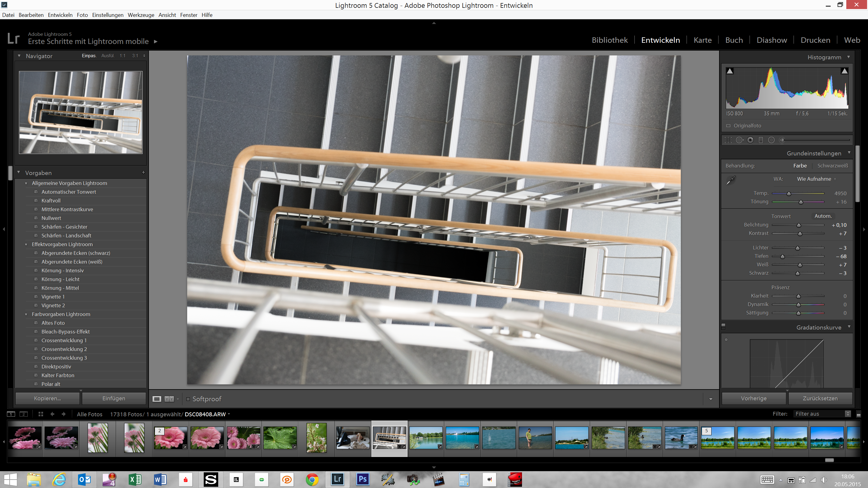Collapse the Effektvorgaben Lightroom preset group
This screenshot has height=488, width=868.
click(27, 244)
